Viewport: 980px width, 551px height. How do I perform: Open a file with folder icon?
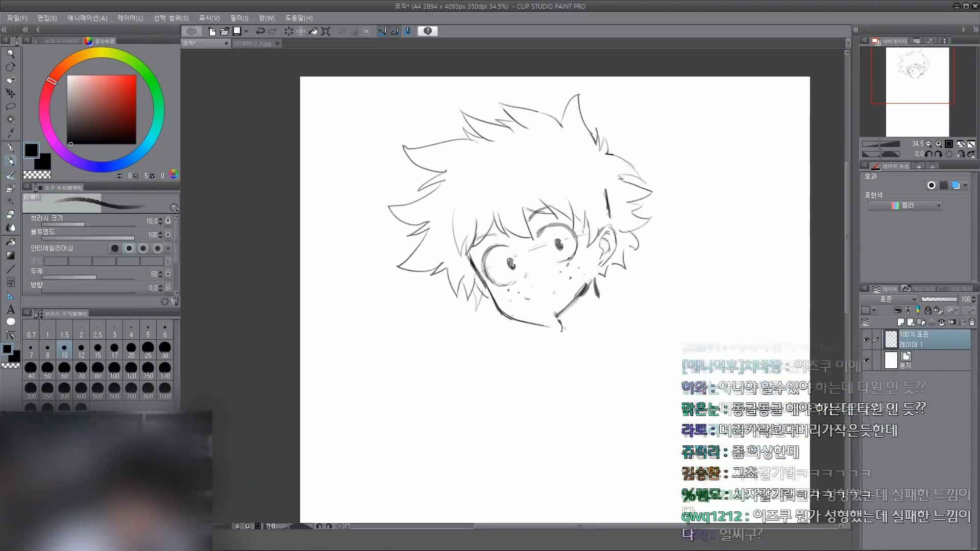[225, 31]
